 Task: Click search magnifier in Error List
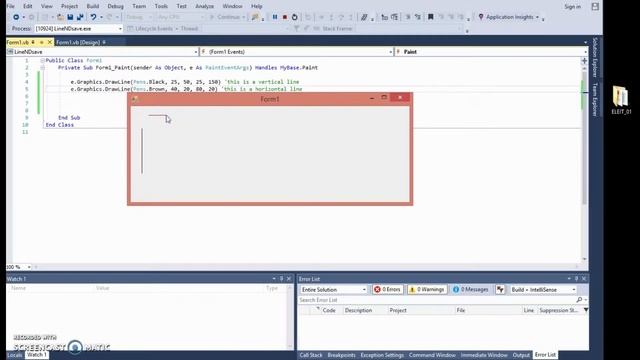(x=579, y=300)
